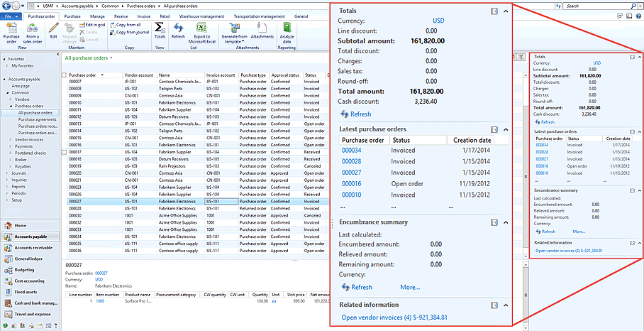Sort by the Approval status column header
The width and height of the screenshot is (644, 331).
(x=287, y=75)
